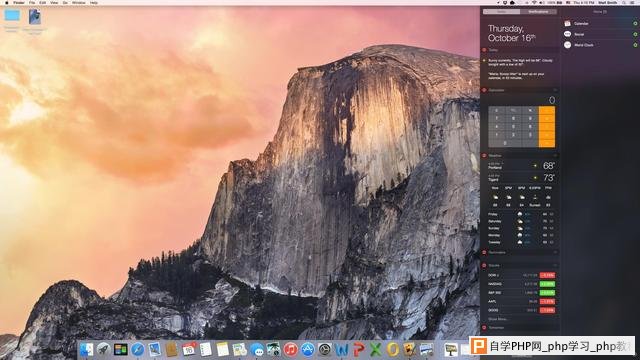
Task: Open the Edit menu
Action: [x=42, y=2]
